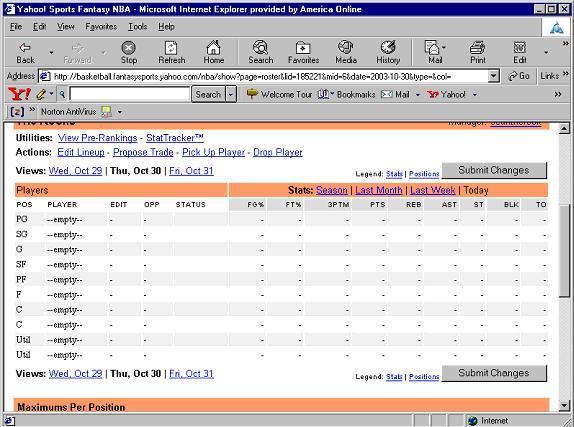View Fri, Oct 31 lineup at top
The width and height of the screenshot is (574, 427).
click(191, 171)
